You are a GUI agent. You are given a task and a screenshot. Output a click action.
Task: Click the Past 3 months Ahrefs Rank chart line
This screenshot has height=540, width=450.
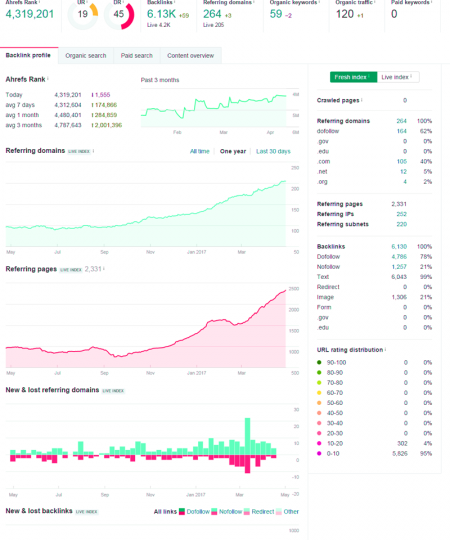[x=213, y=107]
